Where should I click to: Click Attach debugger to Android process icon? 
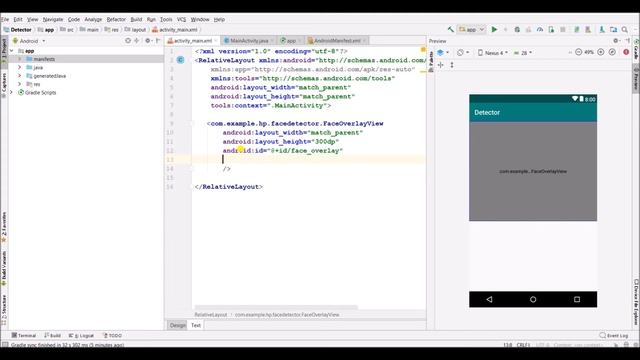(x=551, y=29)
